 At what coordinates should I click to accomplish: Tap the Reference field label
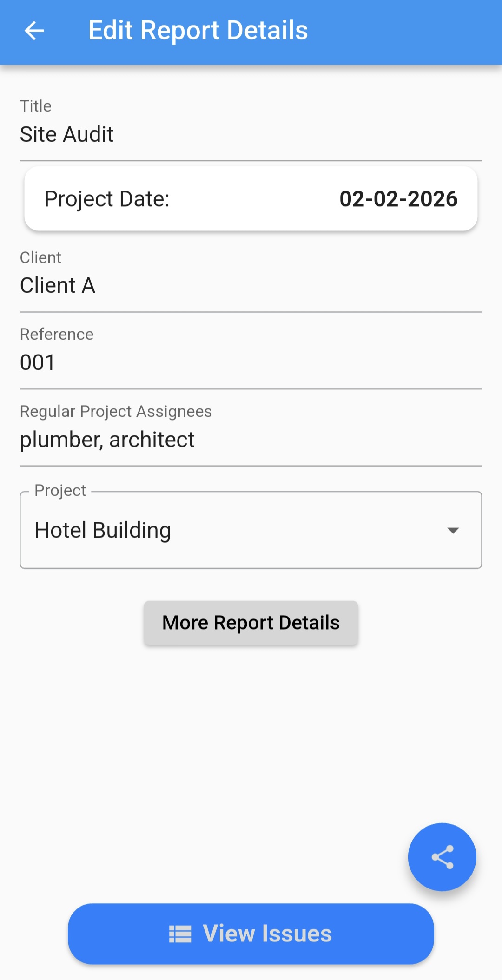pyautogui.click(x=57, y=334)
